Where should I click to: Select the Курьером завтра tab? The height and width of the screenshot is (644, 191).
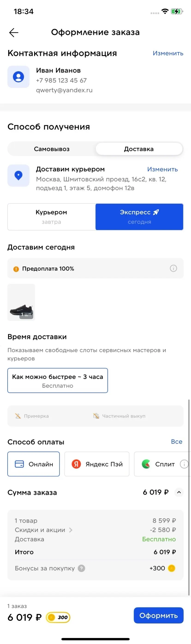(x=51, y=217)
